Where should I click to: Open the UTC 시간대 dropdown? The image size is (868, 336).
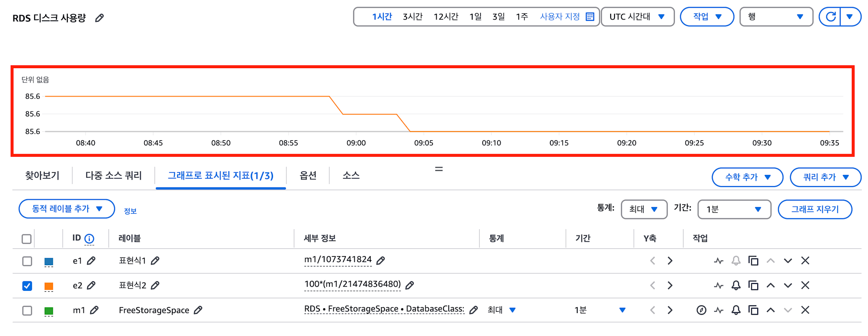(638, 16)
